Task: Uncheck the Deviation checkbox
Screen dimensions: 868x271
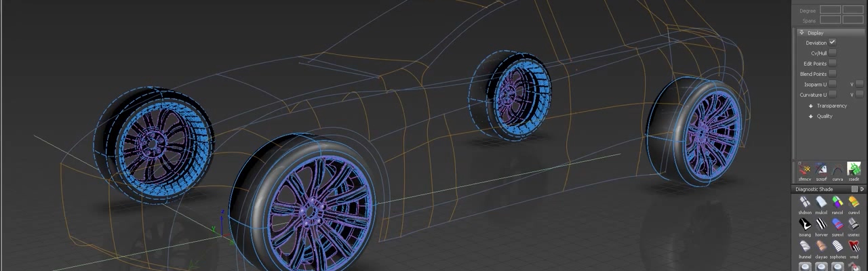Action: tap(832, 42)
